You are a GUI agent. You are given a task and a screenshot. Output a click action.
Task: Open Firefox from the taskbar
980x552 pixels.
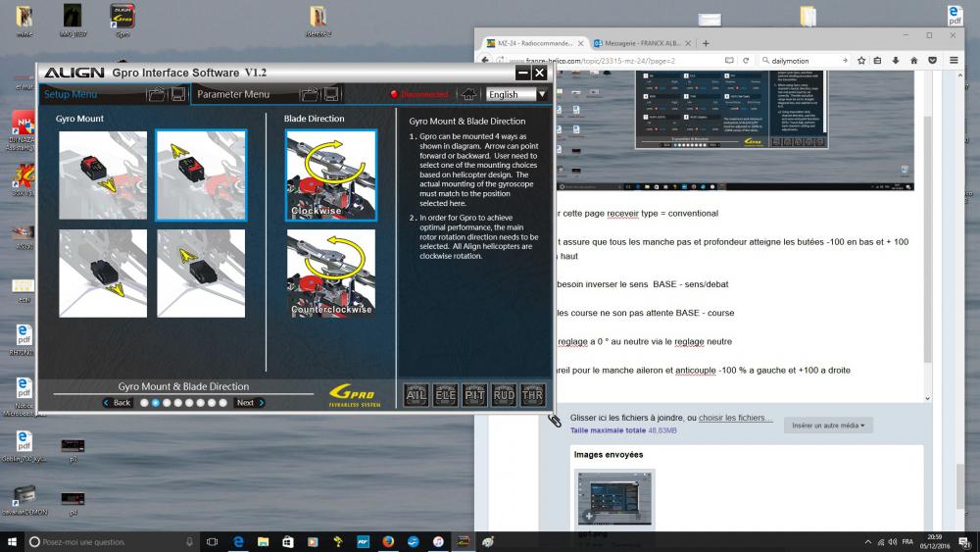(x=388, y=541)
